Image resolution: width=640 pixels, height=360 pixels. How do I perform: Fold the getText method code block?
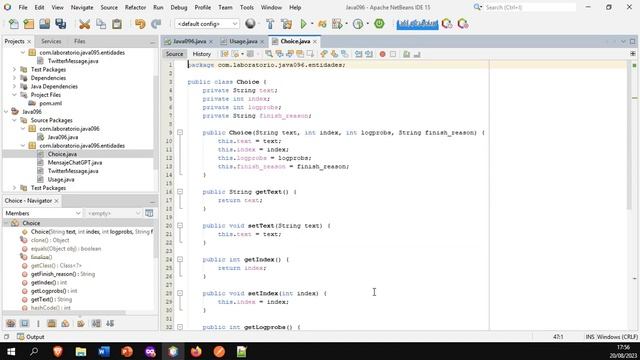[180, 192]
